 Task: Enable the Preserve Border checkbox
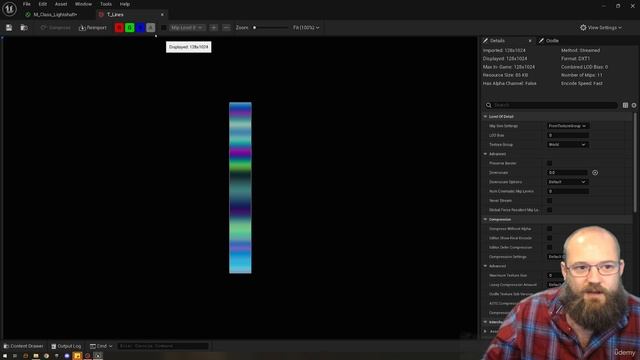(549, 163)
